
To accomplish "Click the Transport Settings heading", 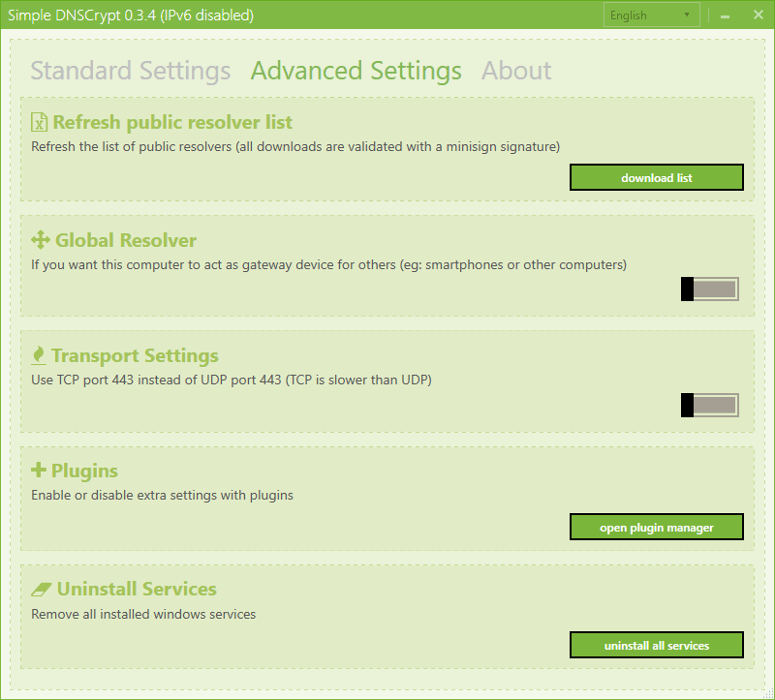I will 135,355.
